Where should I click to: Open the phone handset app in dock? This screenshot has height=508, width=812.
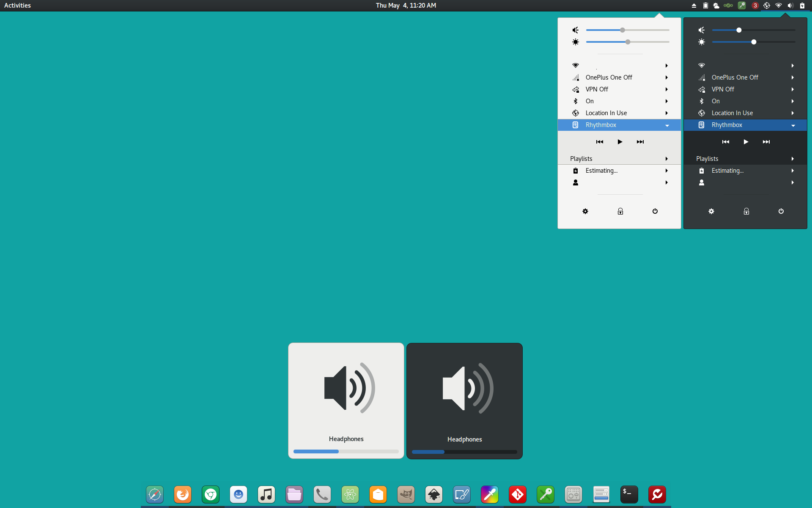point(322,494)
